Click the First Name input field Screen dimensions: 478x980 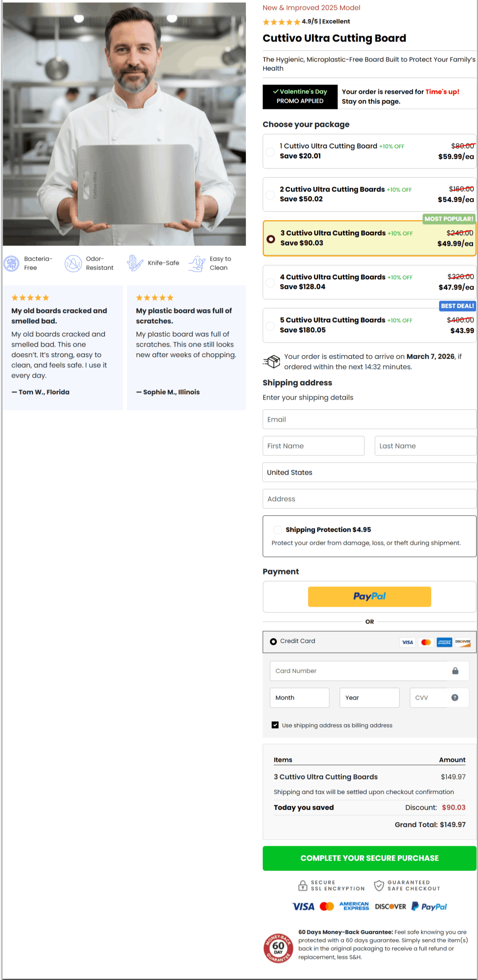pyautogui.click(x=313, y=446)
